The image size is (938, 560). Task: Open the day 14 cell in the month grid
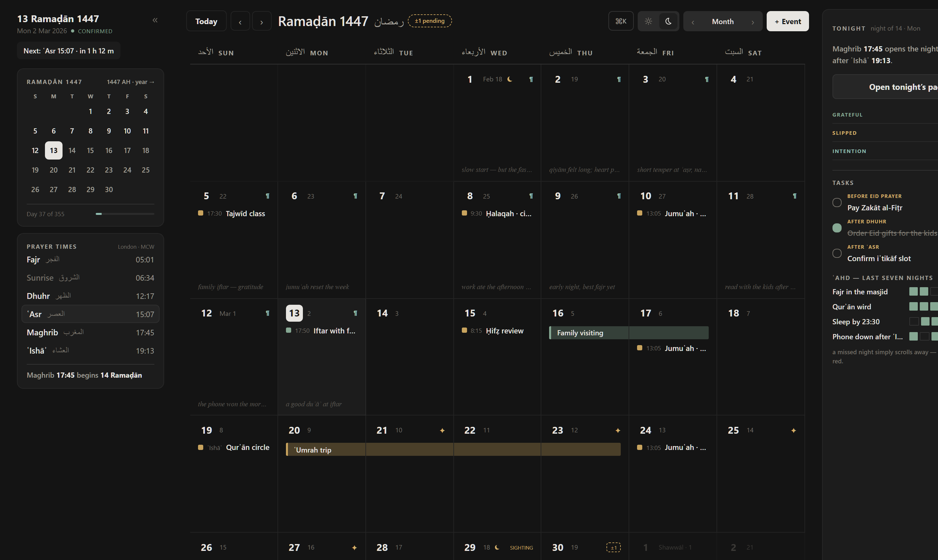[x=409, y=357]
